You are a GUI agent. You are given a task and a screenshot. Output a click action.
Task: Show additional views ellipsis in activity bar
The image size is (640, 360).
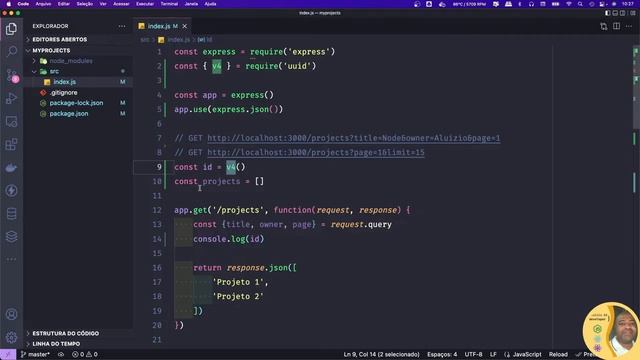point(11,259)
